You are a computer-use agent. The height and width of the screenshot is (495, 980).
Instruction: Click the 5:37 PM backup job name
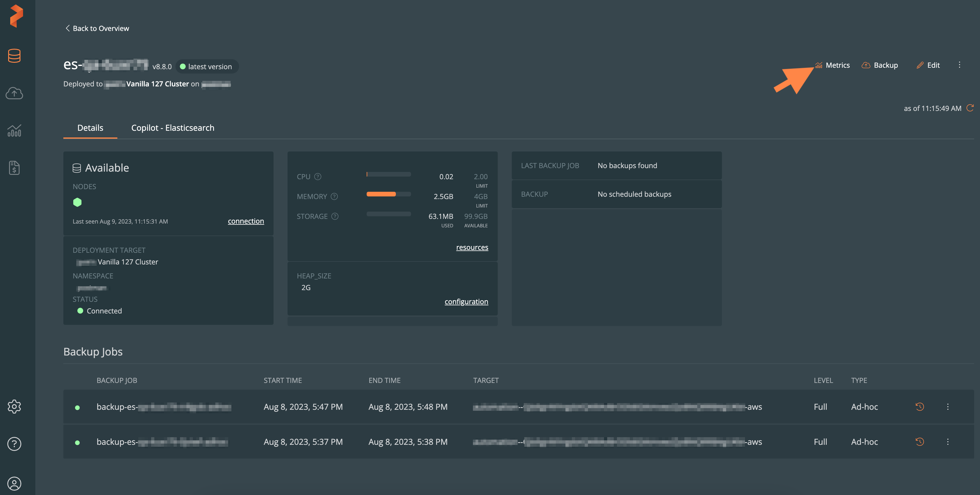162,442
